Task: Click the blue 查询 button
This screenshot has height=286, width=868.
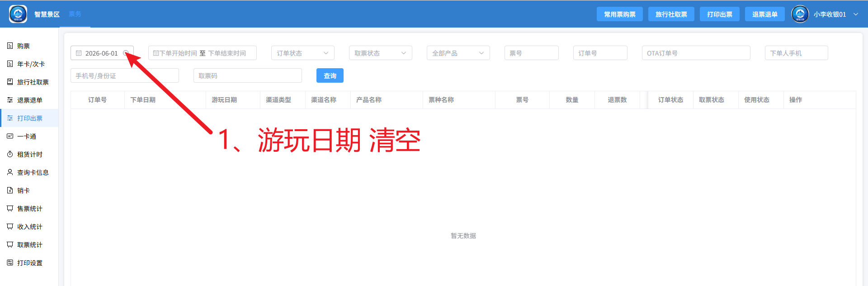Action: 330,75
